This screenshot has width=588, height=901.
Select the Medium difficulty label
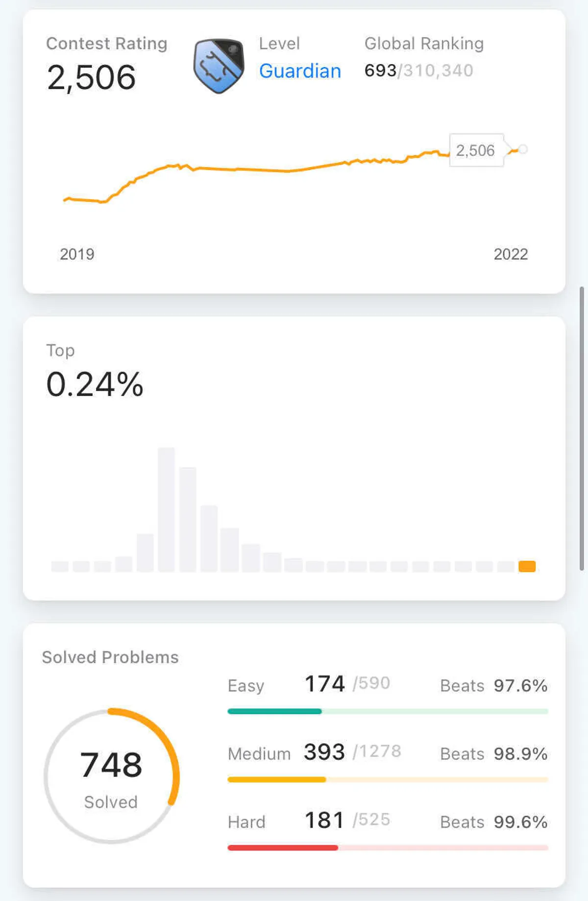[x=259, y=753]
